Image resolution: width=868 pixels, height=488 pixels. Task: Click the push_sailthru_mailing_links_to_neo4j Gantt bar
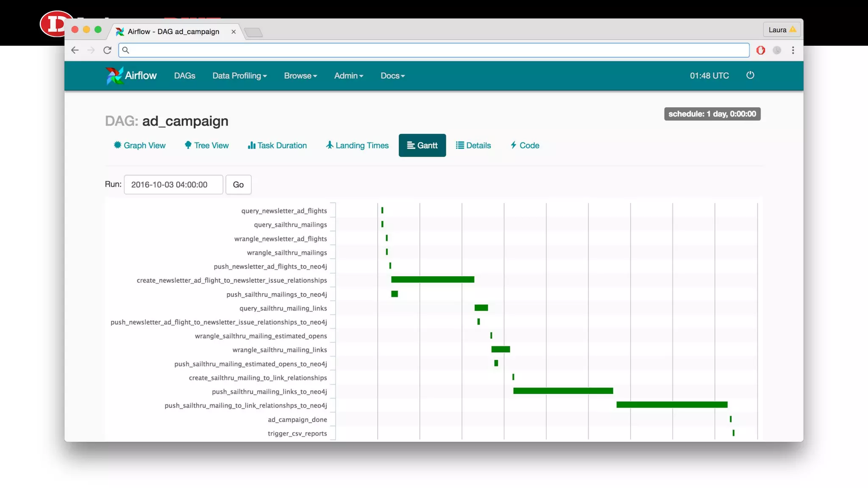coord(563,391)
